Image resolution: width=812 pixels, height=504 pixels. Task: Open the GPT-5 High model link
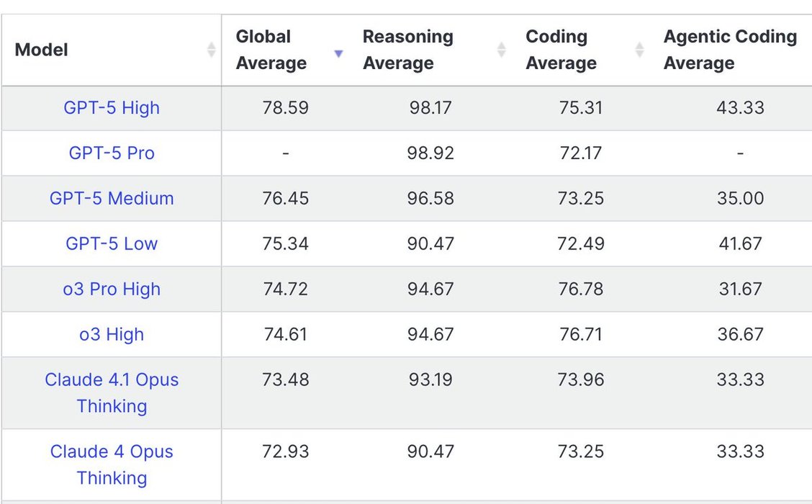[x=112, y=108]
